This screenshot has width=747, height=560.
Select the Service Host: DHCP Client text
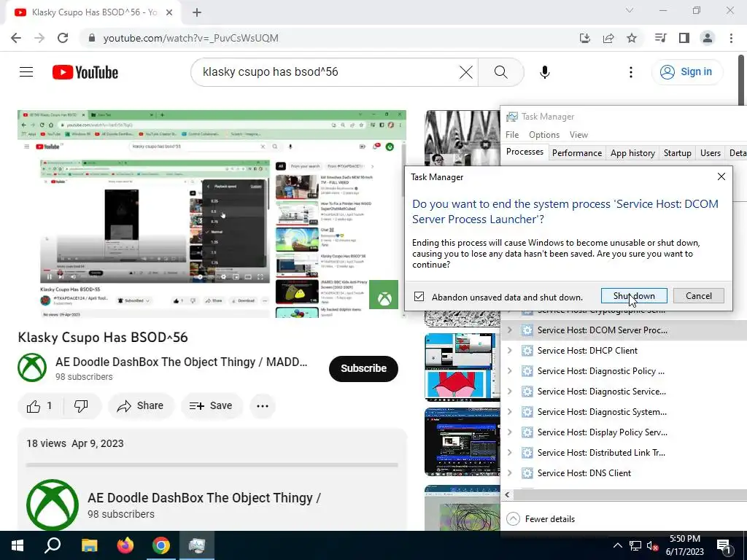(587, 351)
